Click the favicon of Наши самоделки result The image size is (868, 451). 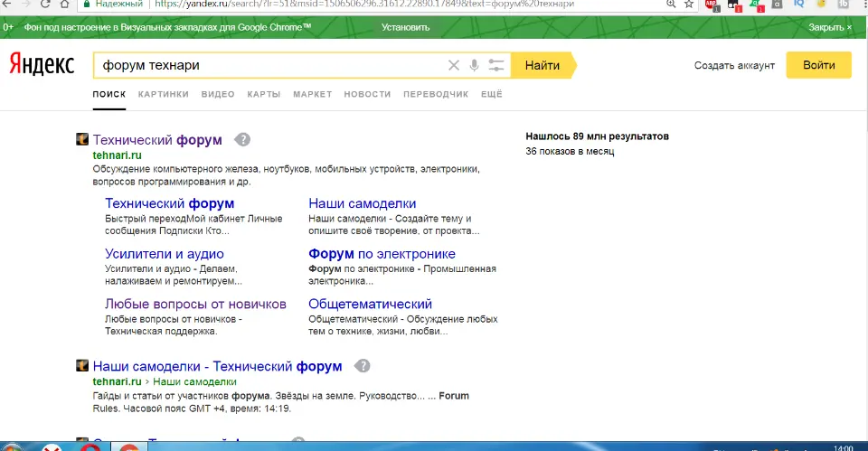[x=82, y=365]
